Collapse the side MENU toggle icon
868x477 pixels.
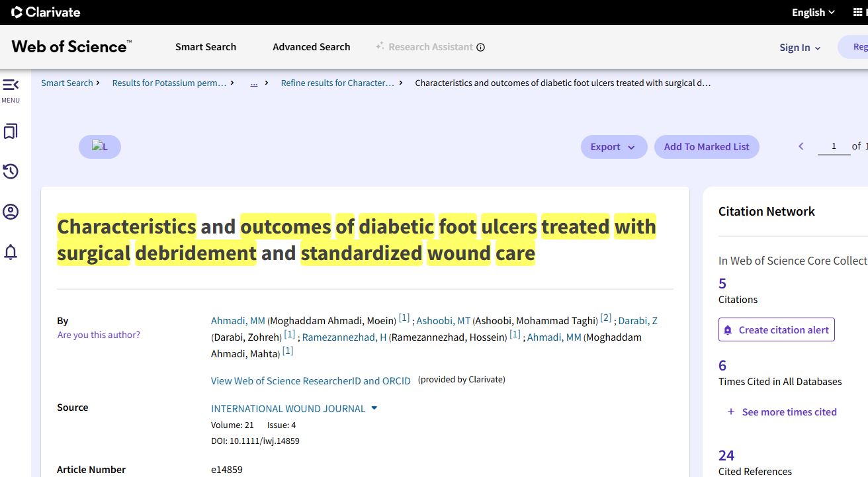tap(11, 85)
